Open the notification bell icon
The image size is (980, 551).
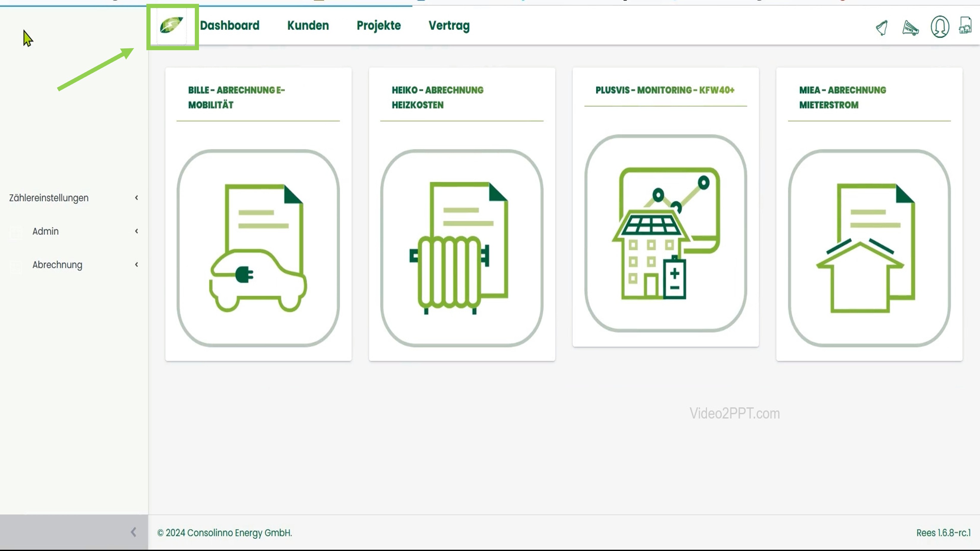[x=882, y=27]
